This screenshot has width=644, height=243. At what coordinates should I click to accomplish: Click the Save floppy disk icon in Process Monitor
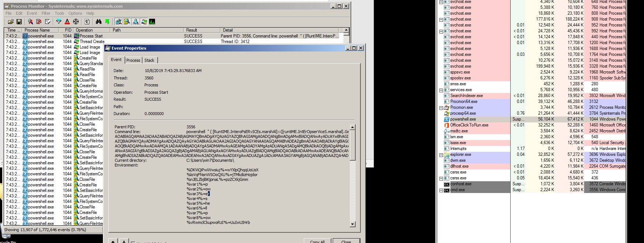(19, 22)
